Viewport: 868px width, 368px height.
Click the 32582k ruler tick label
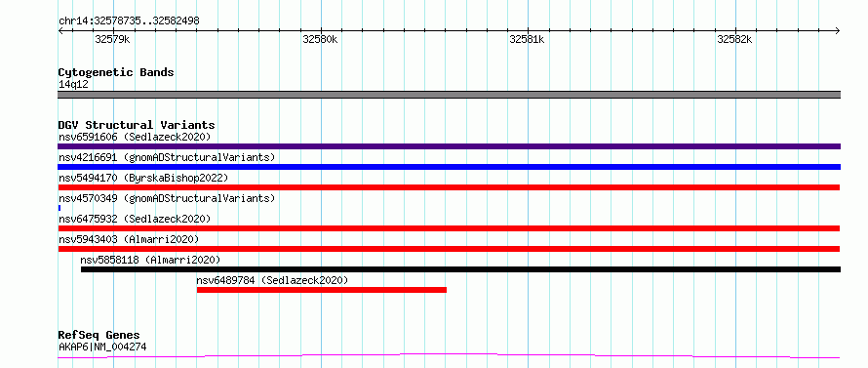coord(734,39)
